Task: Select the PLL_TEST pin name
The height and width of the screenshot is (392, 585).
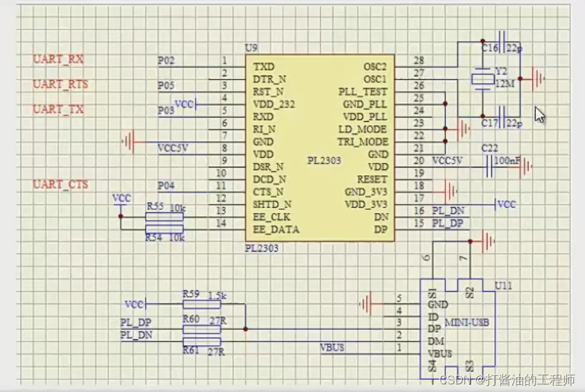Action: tap(363, 92)
